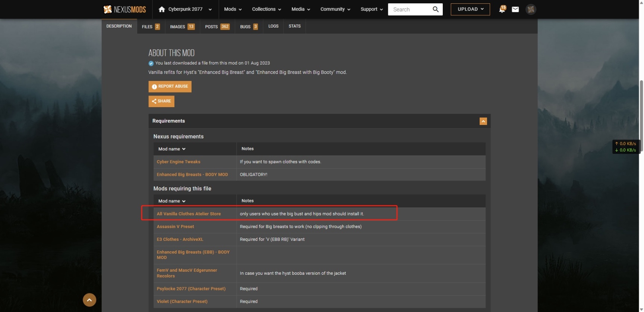Expand the Community menu
Screen dimensions: 644x312
(335, 9)
